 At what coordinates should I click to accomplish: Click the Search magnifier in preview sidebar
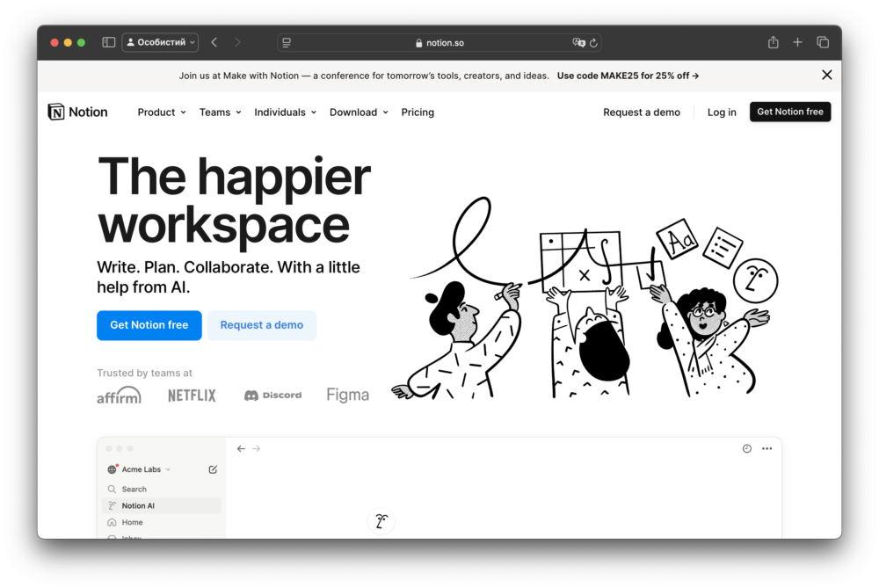pos(112,490)
